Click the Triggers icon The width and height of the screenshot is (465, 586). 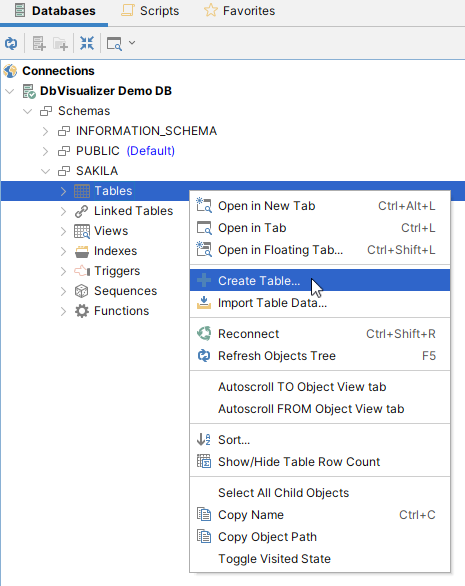coord(82,271)
